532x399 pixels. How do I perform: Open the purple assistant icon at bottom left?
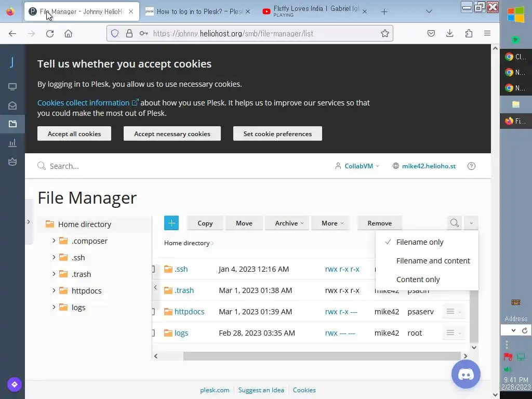(14, 384)
